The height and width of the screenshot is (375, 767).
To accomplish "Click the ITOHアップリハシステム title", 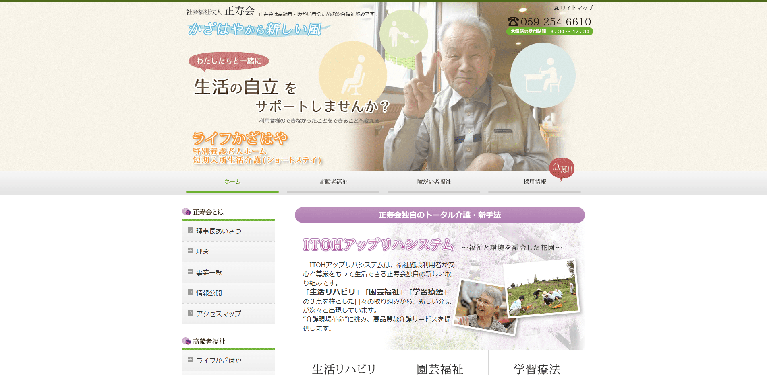I will click(x=379, y=244).
